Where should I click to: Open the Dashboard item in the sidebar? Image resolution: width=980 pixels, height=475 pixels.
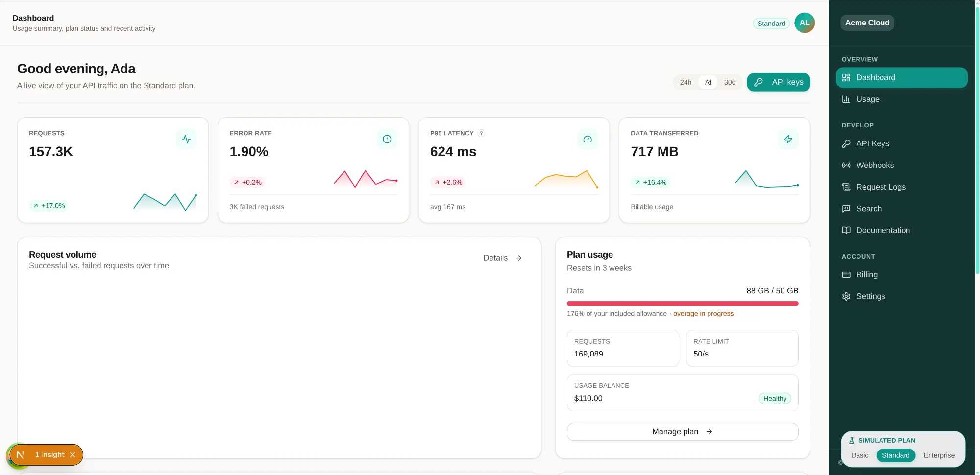(902, 78)
